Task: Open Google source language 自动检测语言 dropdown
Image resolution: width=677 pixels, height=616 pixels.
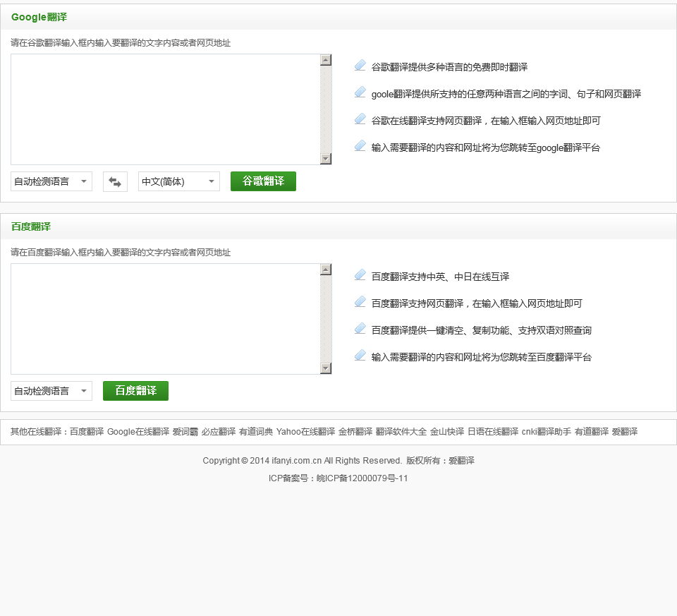Action: click(51, 181)
